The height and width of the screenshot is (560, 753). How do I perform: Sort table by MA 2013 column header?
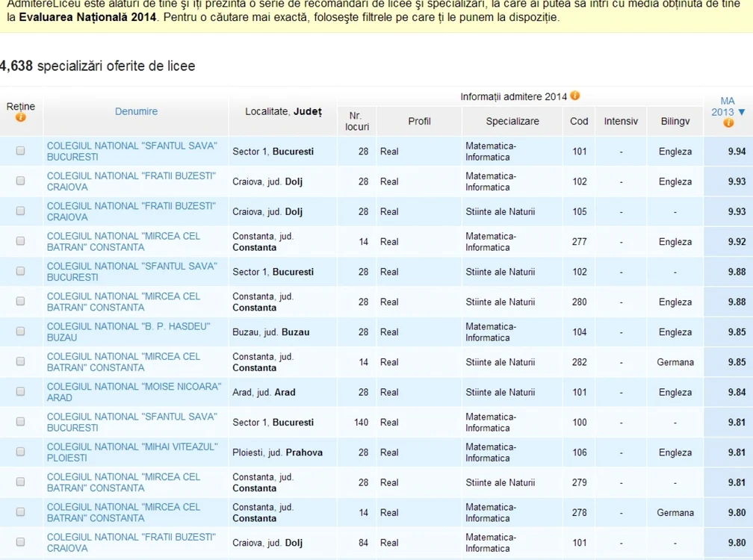(x=723, y=107)
